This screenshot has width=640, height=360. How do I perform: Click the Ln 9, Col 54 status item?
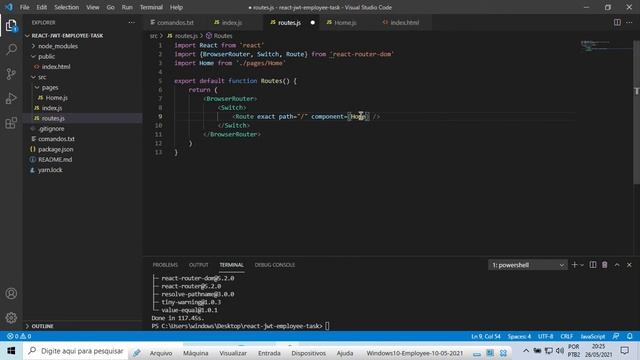(486, 336)
